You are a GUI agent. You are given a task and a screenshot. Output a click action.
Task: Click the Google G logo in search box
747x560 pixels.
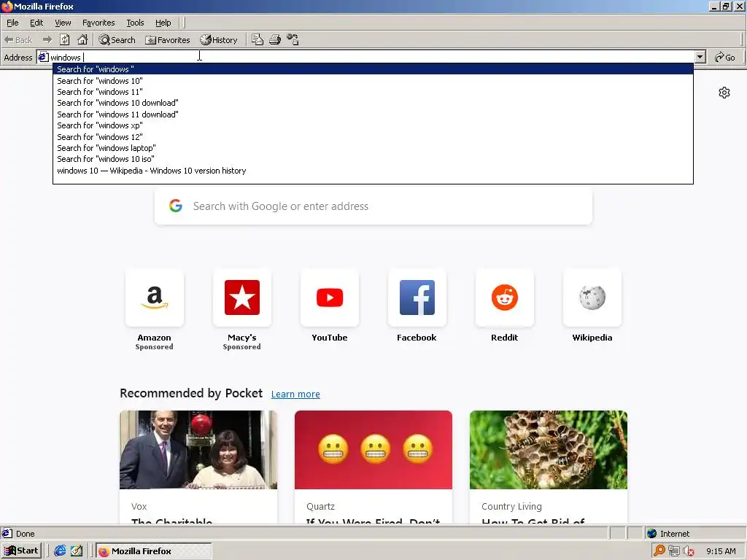coord(175,206)
